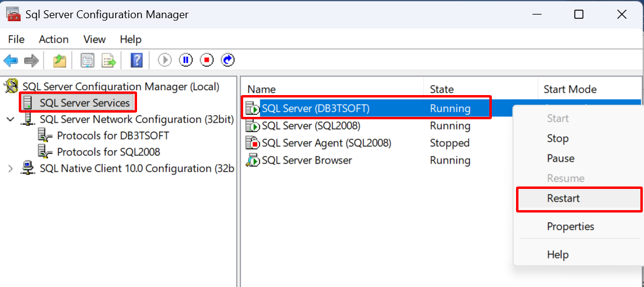Click the Export List toolbar icon

[x=109, y=60]
